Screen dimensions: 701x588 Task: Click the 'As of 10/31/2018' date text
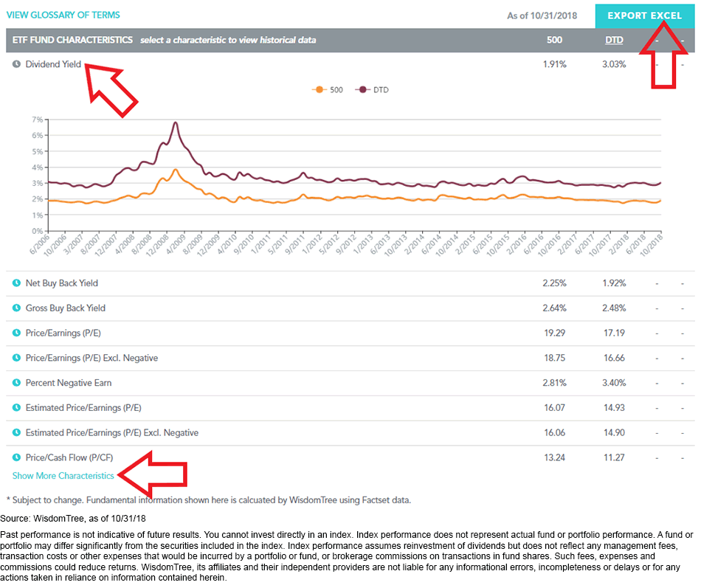coord(542,15)
